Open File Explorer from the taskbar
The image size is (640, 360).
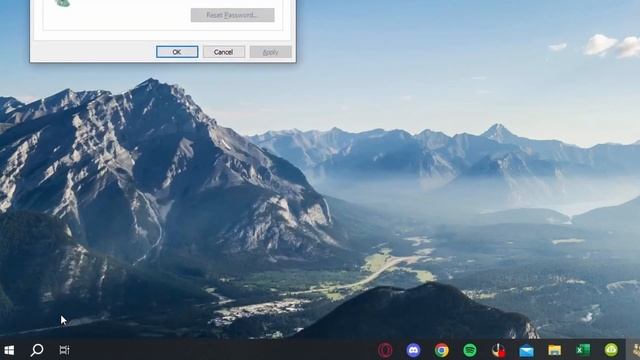point(554,350)
